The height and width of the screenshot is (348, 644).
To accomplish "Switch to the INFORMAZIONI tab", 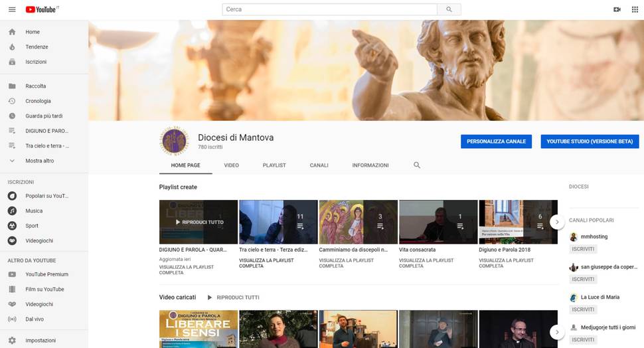I will pos(370,165).
